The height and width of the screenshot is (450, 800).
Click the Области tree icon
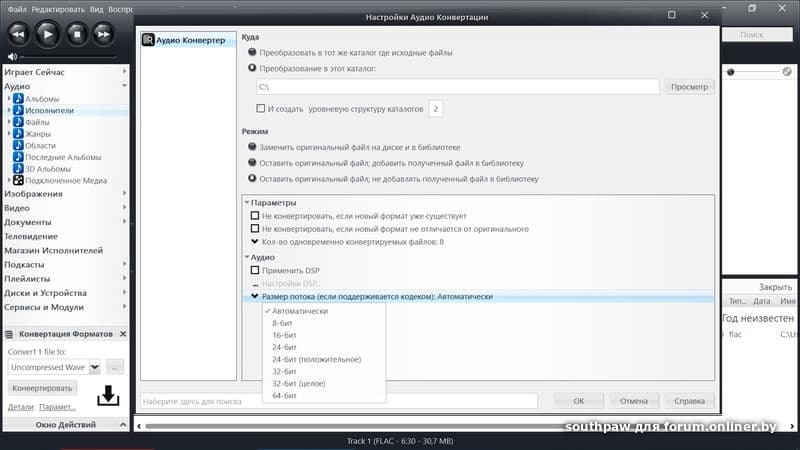tap(18, 145)
